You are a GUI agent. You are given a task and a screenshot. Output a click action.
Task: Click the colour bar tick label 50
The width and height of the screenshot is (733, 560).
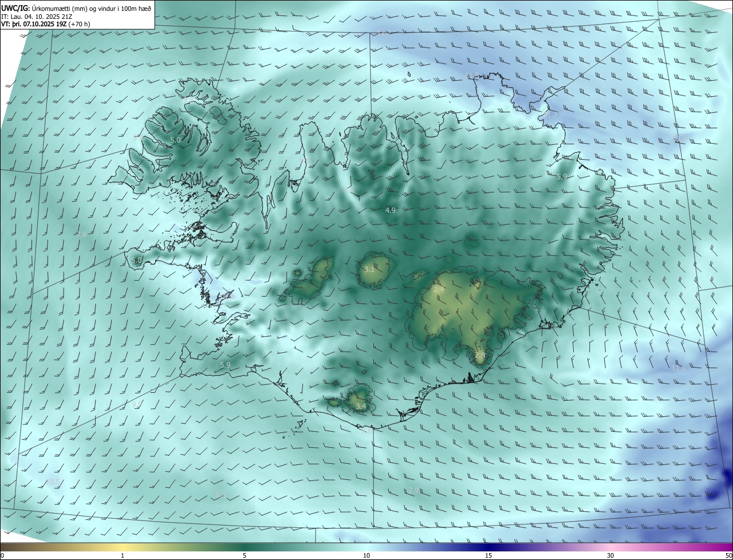728,555
